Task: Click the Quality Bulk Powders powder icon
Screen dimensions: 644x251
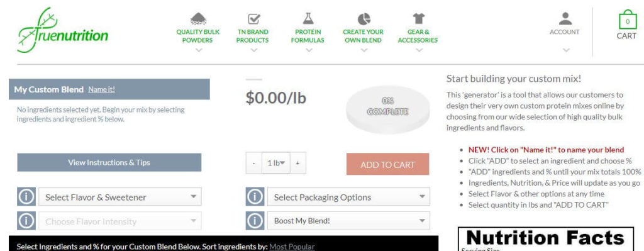Action: [x=198, y=19]
